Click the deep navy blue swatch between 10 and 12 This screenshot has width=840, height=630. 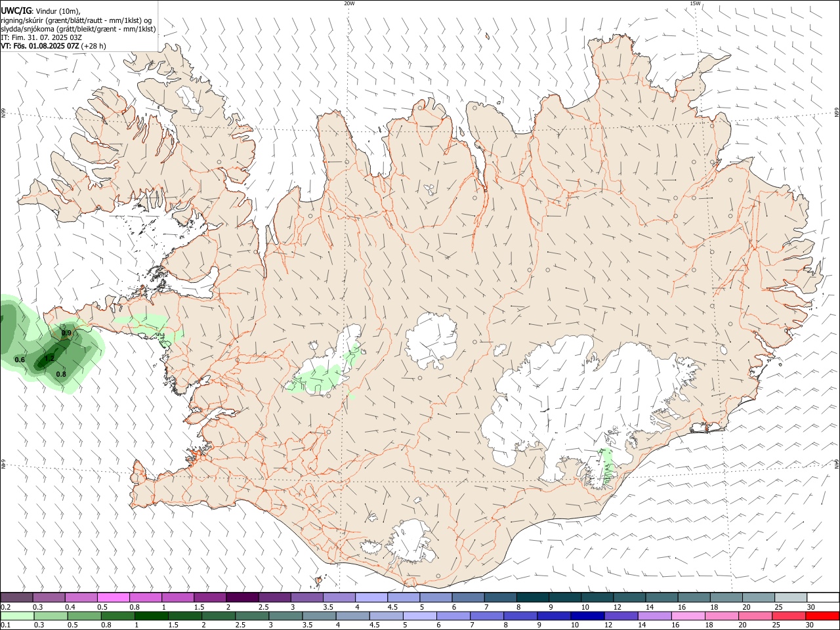click(587, 616)
